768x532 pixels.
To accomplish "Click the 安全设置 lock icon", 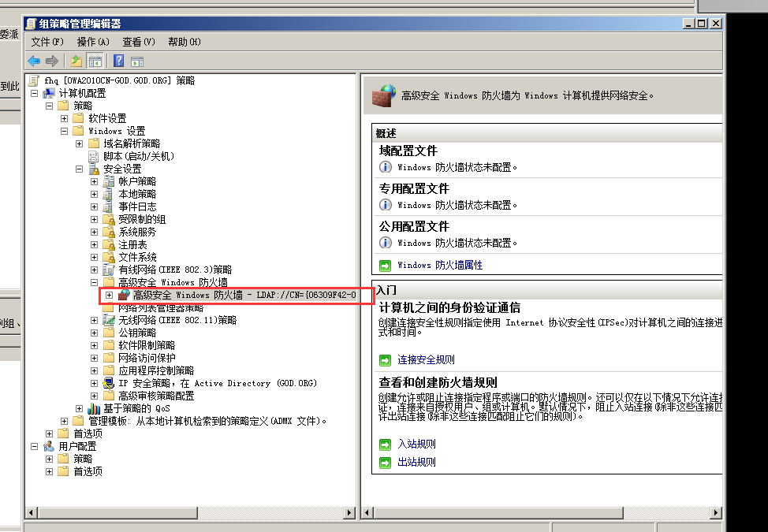I will [x=94, y=169].
